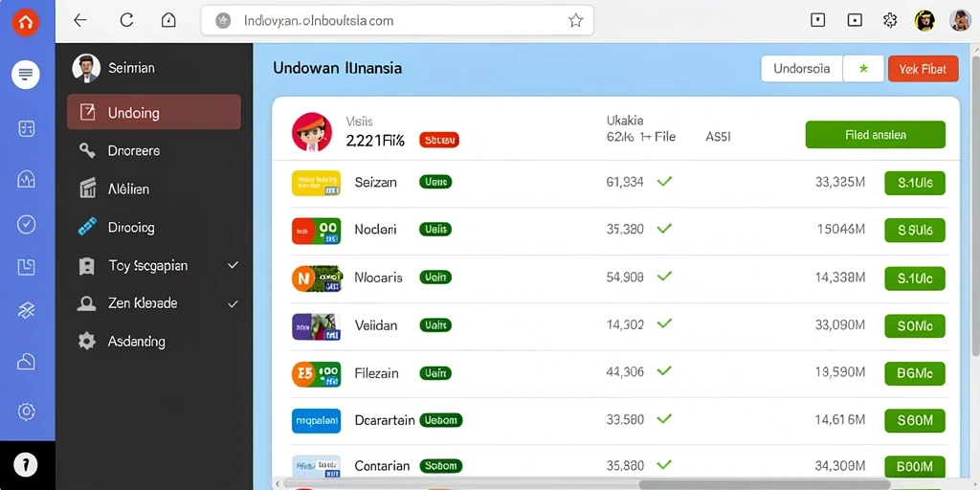Go back with the browser back arrow
This screenshot has width=980, height=490.
tap(80, 20)
